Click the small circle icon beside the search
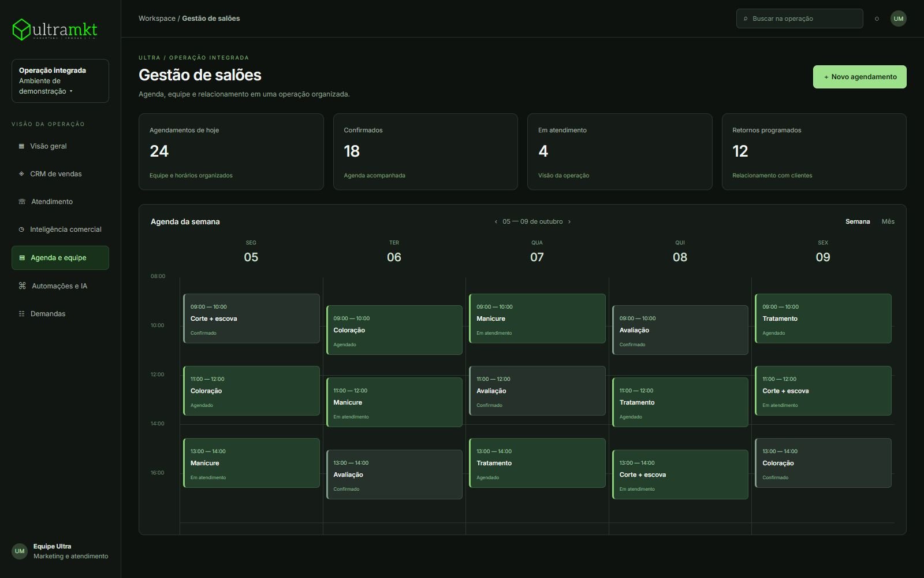924x578 pixels. (877, 19)
